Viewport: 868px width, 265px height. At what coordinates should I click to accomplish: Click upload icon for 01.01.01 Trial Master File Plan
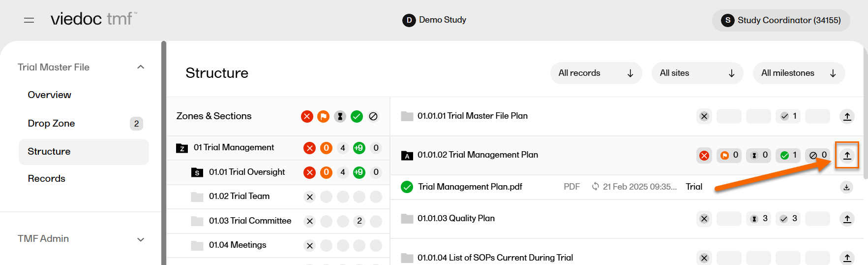click(x=847, y=116)
